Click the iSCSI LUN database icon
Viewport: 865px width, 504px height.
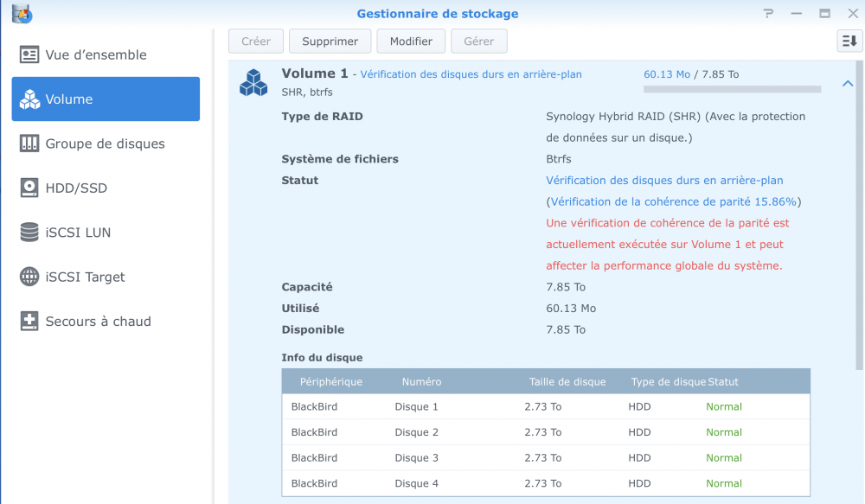click(30, 233)
